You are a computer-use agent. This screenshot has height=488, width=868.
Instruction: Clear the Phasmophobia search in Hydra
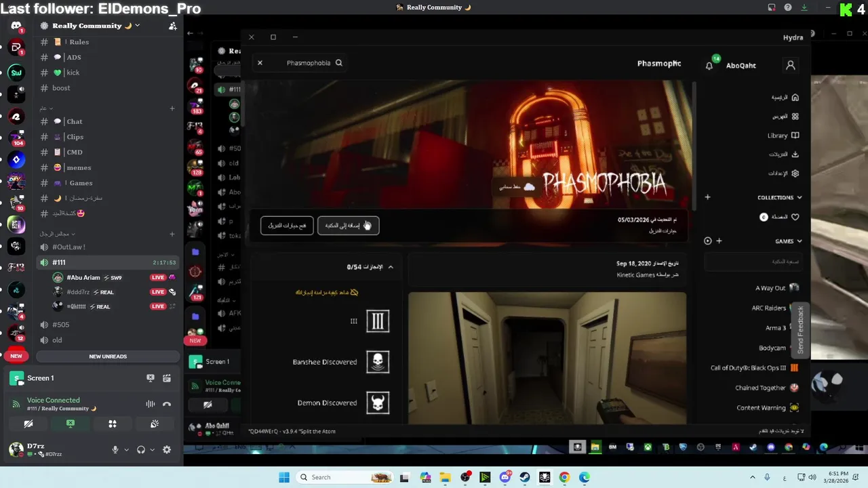[x=260, y=63]
